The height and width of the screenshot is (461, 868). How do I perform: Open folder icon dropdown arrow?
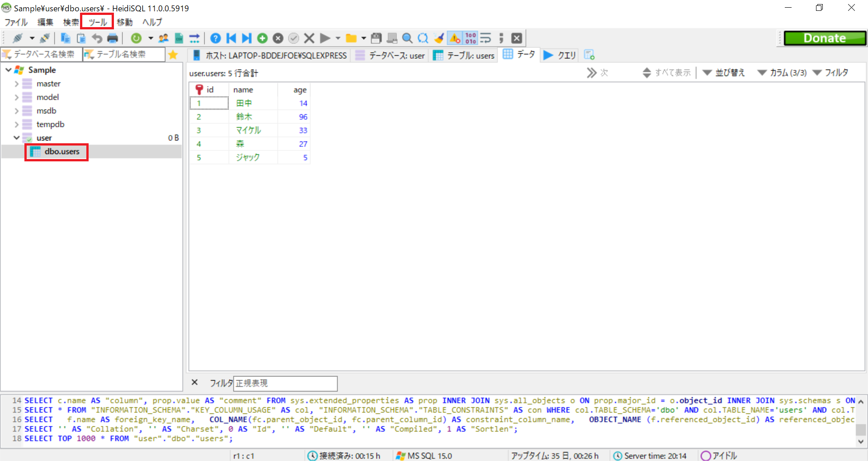(x=363, y=38)
